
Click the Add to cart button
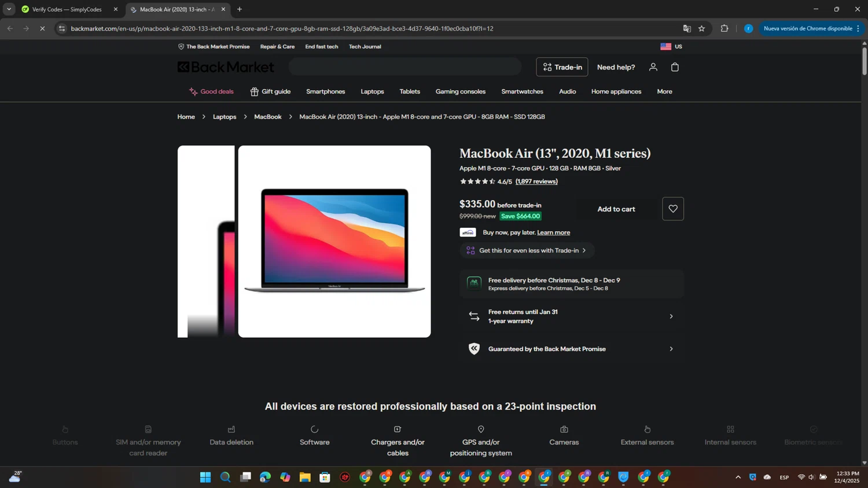coord(616,209)
